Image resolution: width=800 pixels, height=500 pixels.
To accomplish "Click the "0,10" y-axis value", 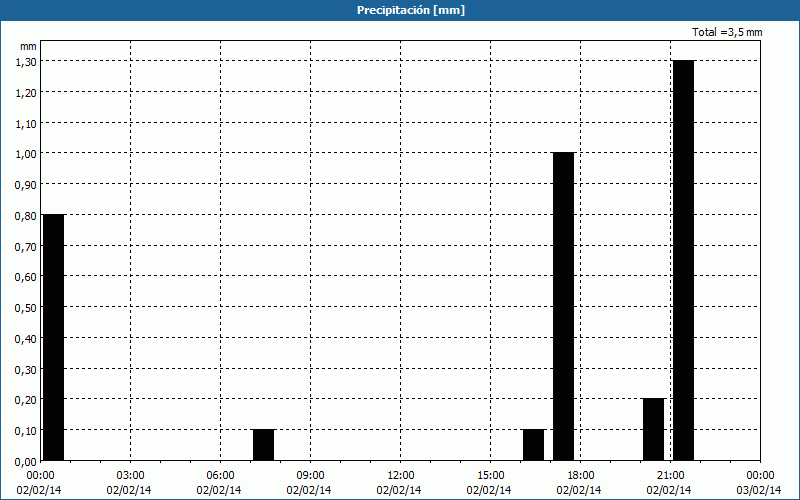I will coord(26,430).
